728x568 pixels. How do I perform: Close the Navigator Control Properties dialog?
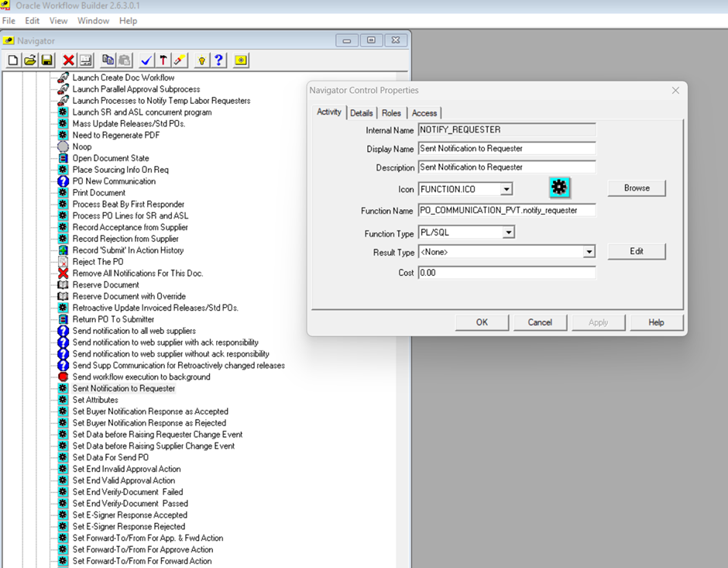click(x=675, y=90)
